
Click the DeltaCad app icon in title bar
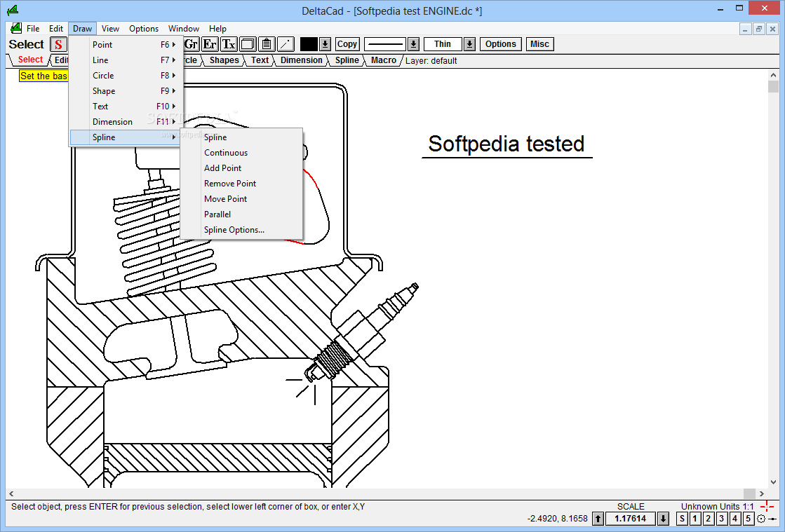tap(13, 10)
